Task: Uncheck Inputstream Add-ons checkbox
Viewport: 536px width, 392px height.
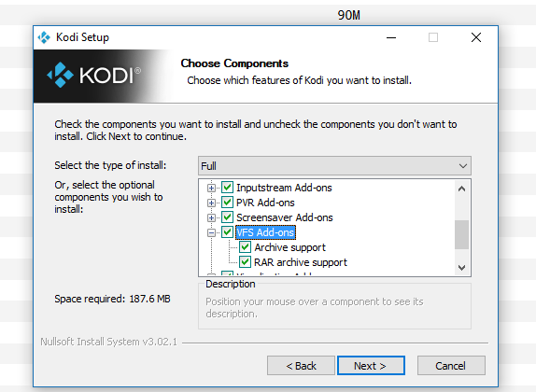Action: pyautogui.click(x=227, y=188)
